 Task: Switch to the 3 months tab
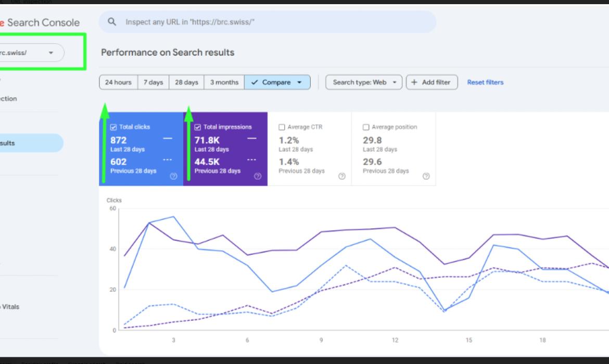pyautogui.click(x=224, y=82)
